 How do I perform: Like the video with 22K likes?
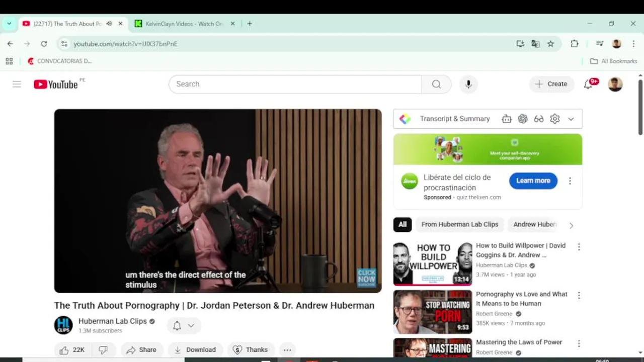(72, 350)
